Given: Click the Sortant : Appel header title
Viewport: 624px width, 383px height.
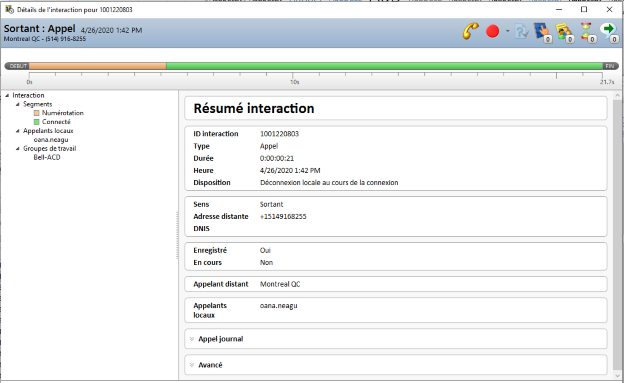Looking at the screenshot, I should [x=39, y=29].
